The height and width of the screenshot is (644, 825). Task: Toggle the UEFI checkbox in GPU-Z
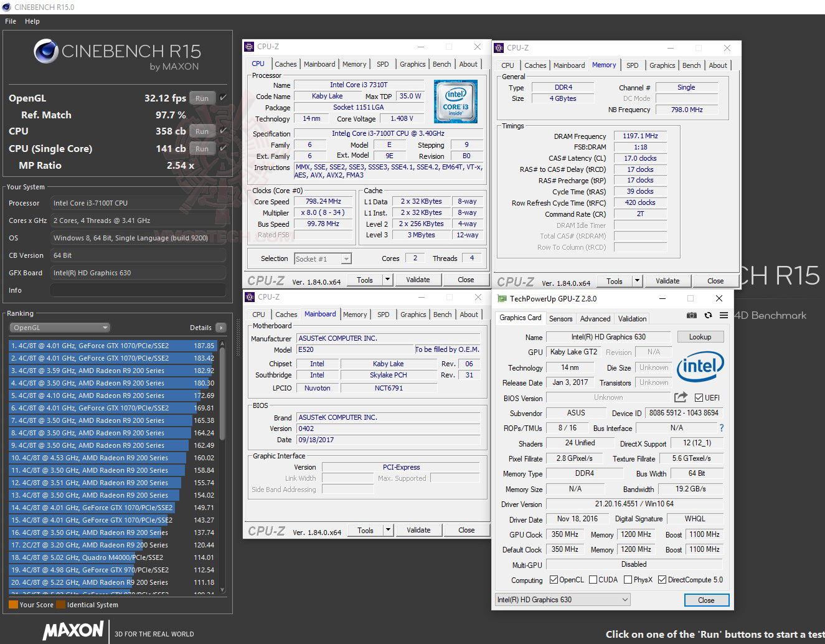pos(699,398)
